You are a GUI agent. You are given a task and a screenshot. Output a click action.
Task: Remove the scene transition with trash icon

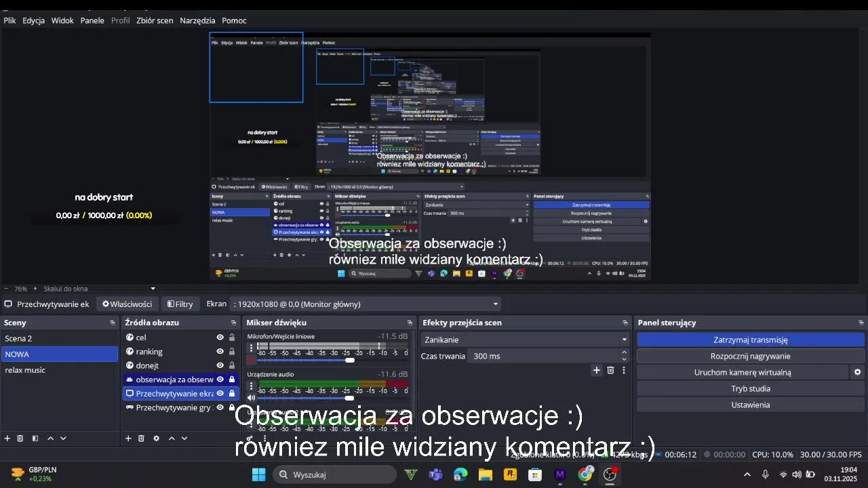coord(610,370)
